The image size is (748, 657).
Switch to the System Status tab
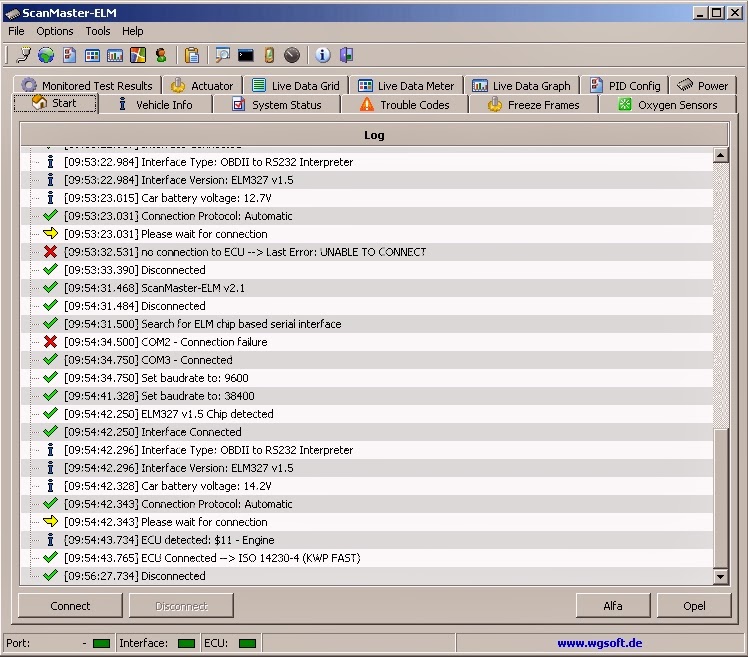pyautogui.click(x=277, y=104)
